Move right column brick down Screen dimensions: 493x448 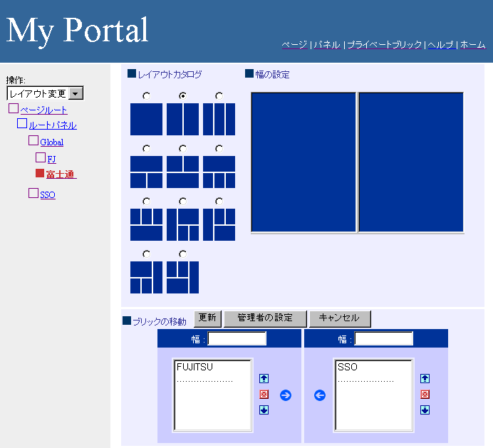pos(425,410)
